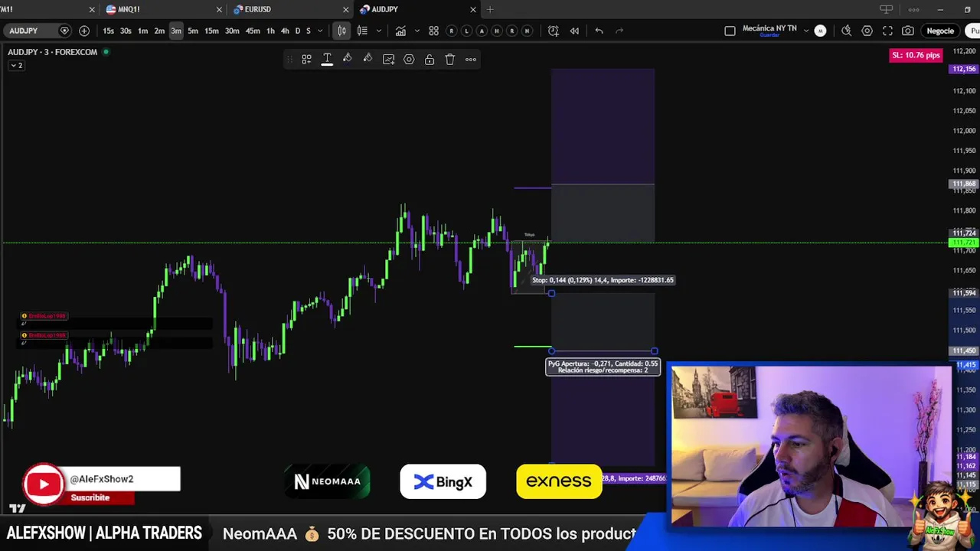Close the EURUSD tab
The width and height of the screenshot is (980, 551).
tap(346, 9)
